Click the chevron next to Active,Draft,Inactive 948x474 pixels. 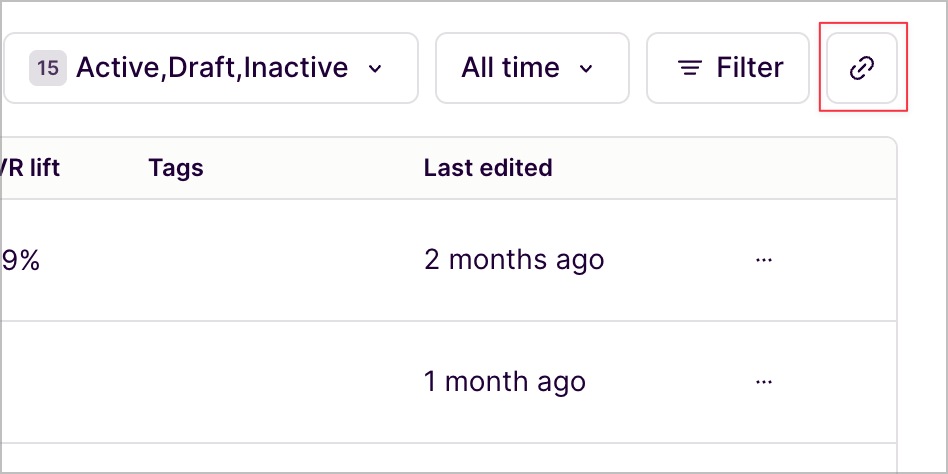(375, 68)
